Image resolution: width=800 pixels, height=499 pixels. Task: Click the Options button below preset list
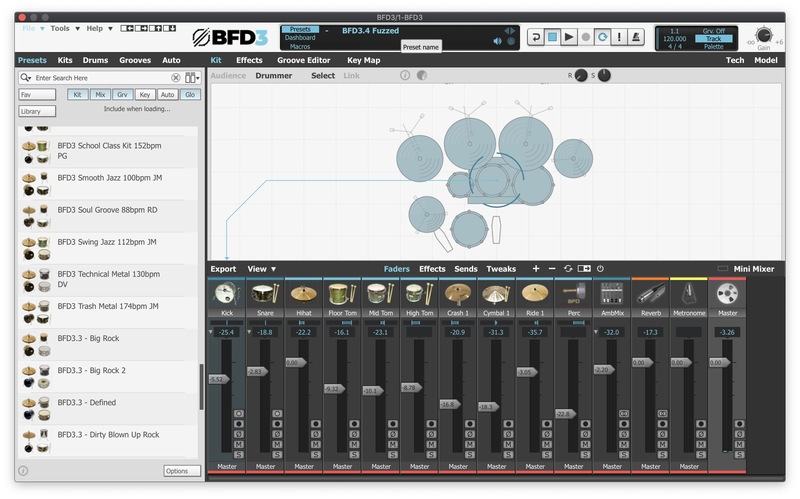176,471
